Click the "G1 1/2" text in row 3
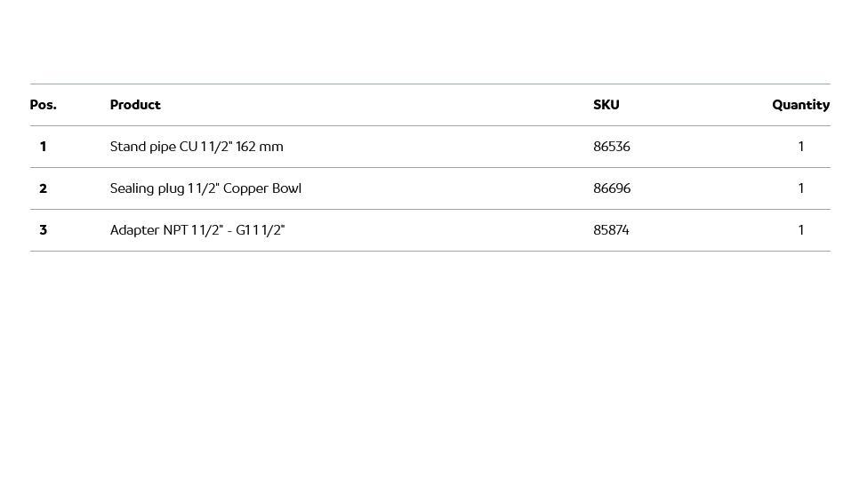 [x=260, y=230]
